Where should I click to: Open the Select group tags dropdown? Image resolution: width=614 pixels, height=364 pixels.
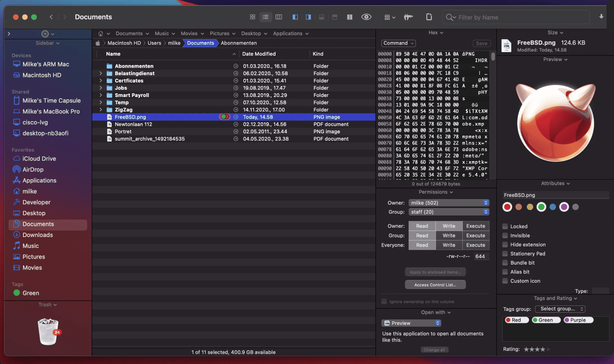tap(560, 309)
